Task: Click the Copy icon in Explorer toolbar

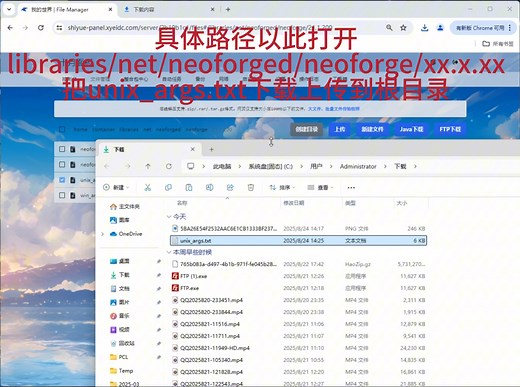Action: (x=168, y=187)
